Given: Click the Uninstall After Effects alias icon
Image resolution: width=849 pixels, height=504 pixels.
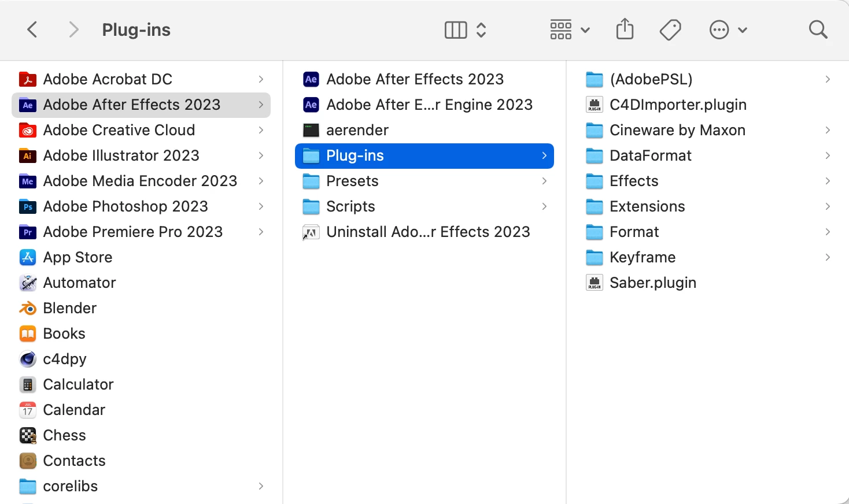Looking at the screenshot, I should coord(311,232).
